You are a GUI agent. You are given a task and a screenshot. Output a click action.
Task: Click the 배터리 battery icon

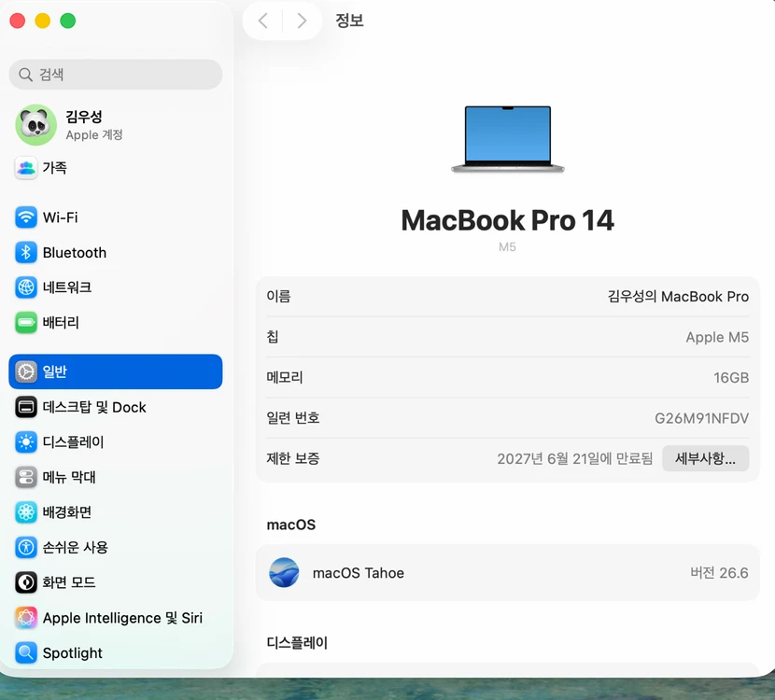[26, 323]
